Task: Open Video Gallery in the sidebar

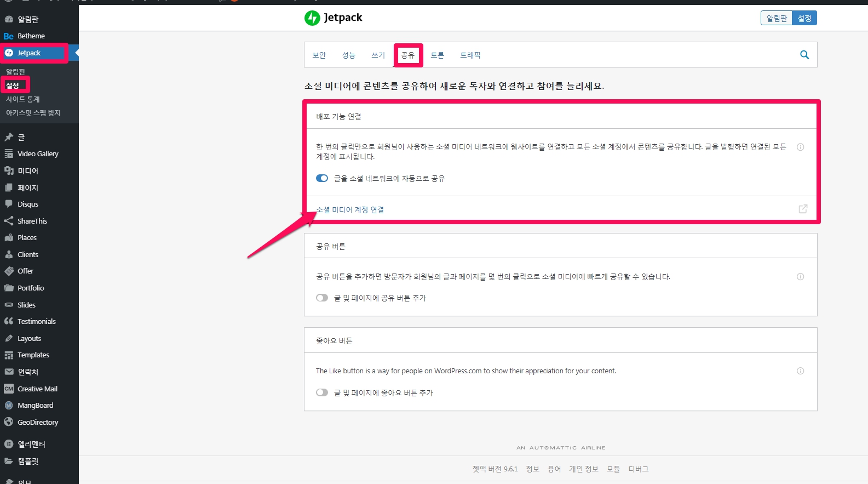Action: [37, 154]
